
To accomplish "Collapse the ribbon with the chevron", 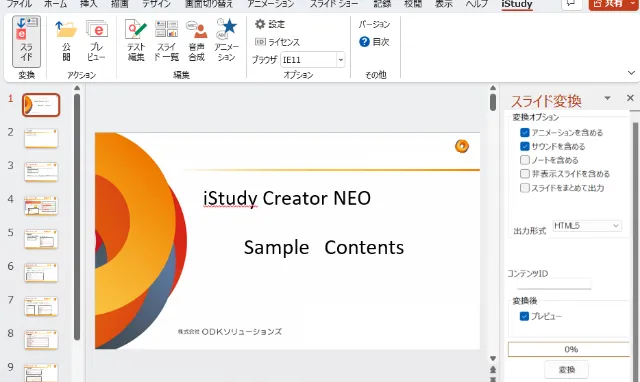I will [631, 73].
